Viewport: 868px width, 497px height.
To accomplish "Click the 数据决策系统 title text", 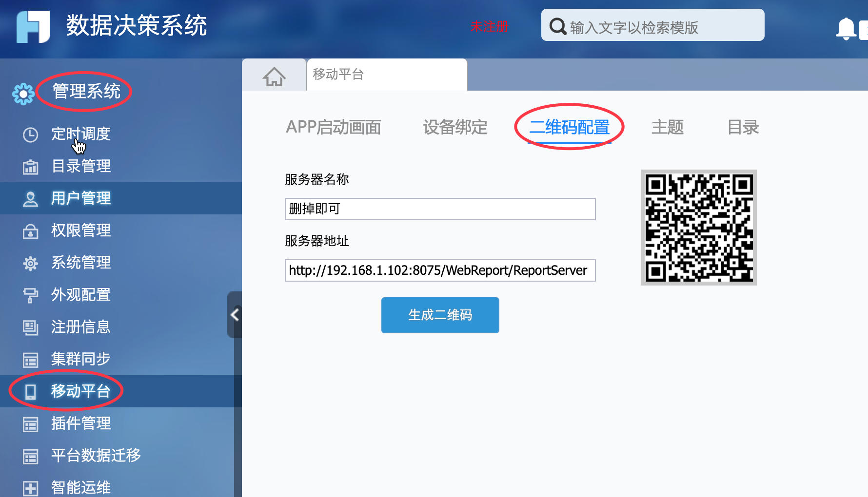I will pyautogui.click(x=137, y=25).
